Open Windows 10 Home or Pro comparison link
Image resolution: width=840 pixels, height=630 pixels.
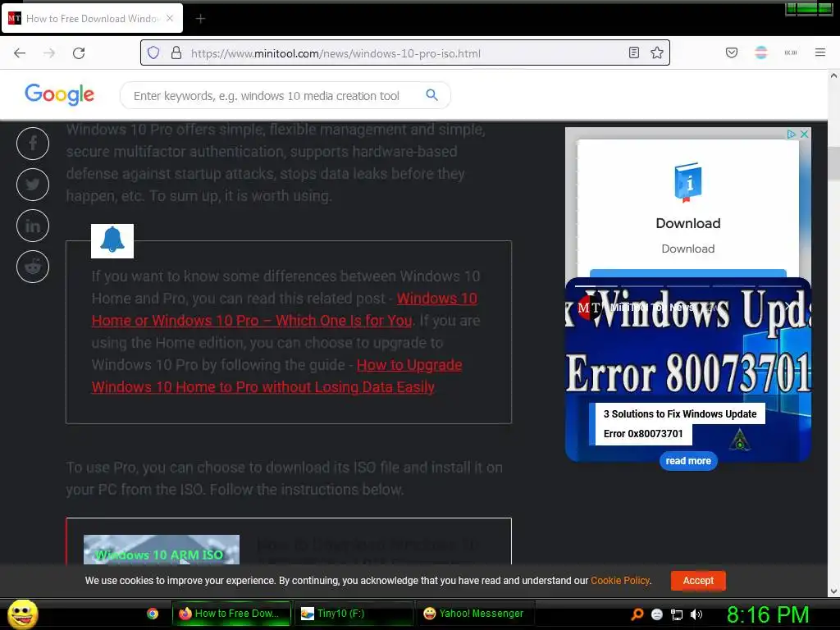tap(285, 309)
